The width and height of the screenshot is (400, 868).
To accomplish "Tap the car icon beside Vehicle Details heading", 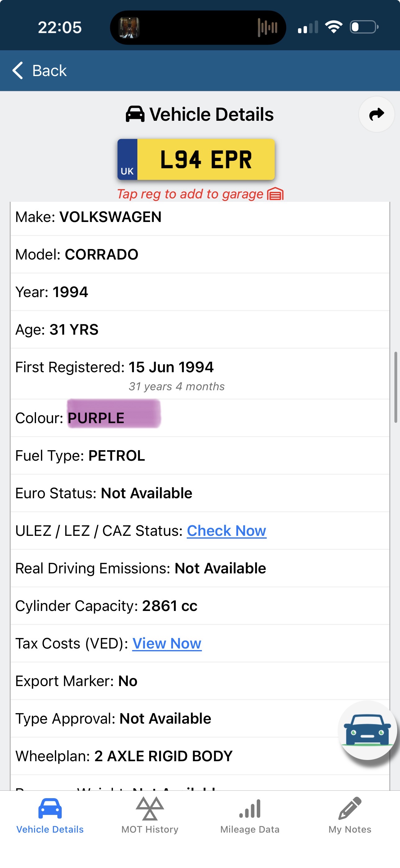I will point(135,114).
